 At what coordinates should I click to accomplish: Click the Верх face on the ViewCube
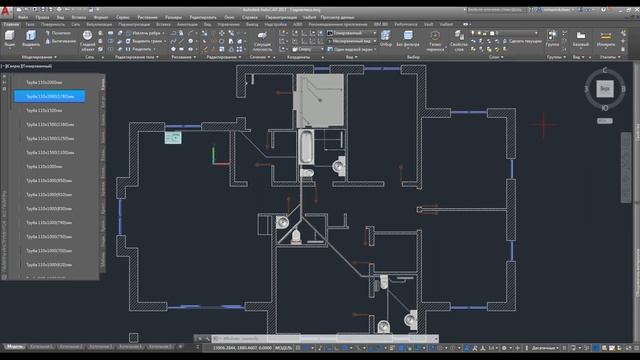pos(605,89)
